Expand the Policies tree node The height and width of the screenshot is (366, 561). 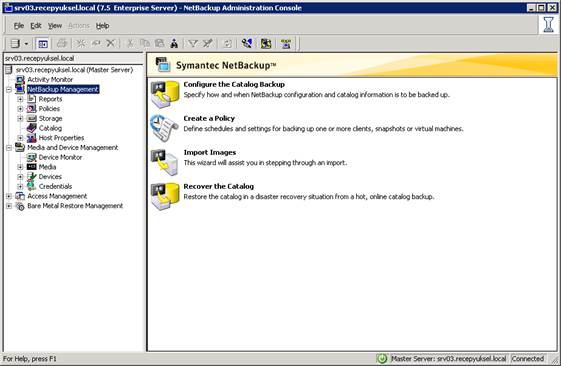click(x=20, y=109)
